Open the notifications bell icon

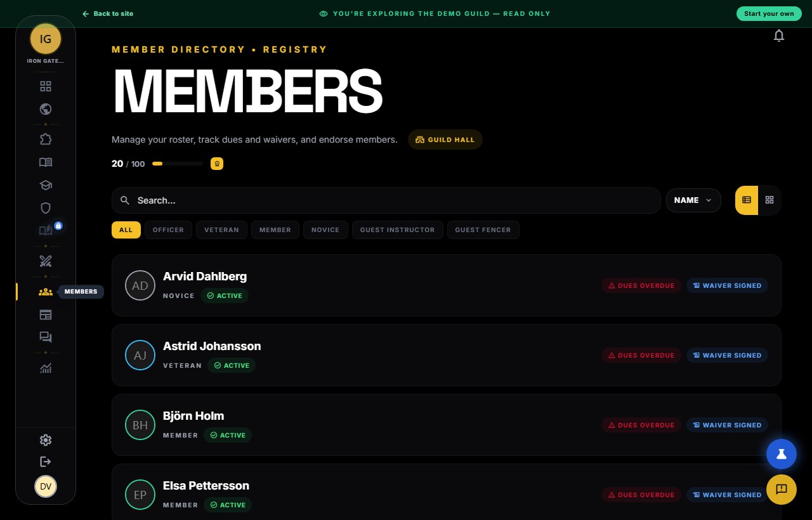779,36
